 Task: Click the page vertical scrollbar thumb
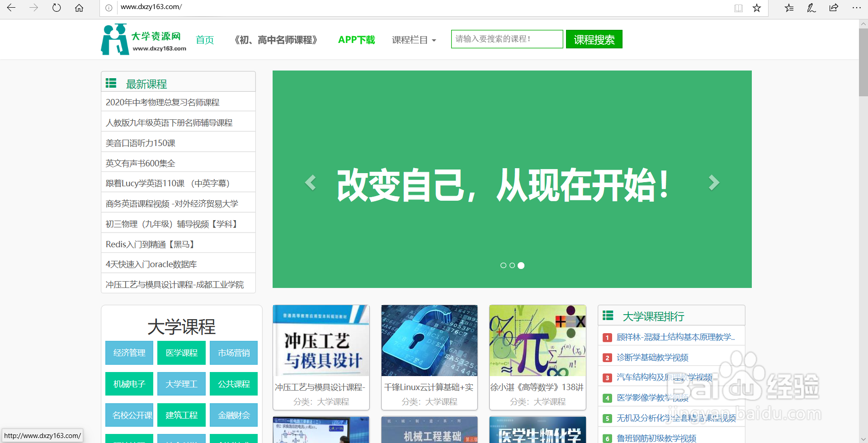(x=863, y=62)
